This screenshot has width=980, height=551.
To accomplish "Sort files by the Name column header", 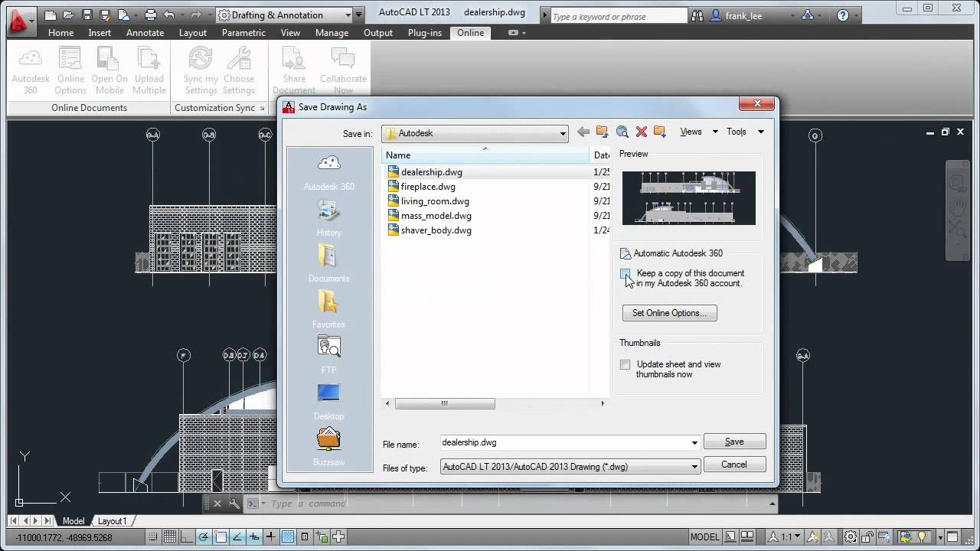I will click(x=485, y=155).
